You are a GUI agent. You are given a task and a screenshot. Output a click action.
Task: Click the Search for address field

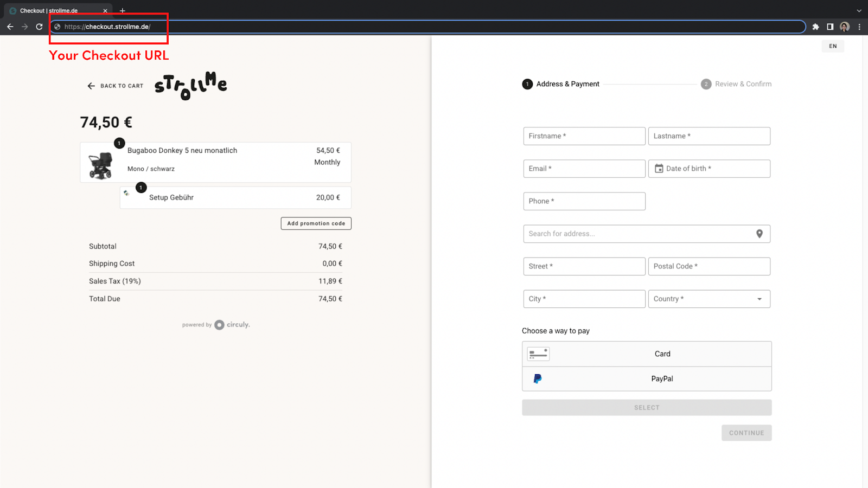click(647, 234)
